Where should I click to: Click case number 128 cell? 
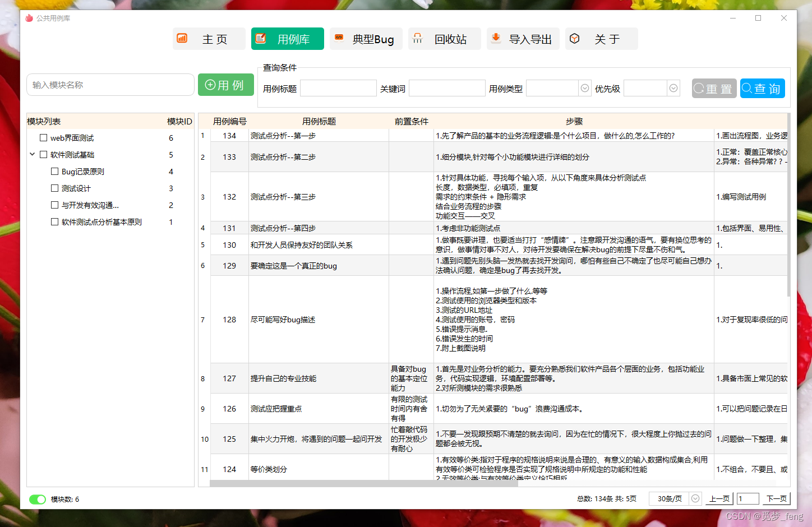click(229, 320)
